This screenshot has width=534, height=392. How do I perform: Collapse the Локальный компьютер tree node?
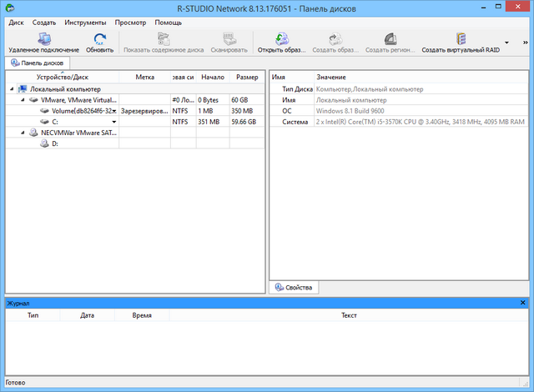pyautogui.click(x=11, y=88)
